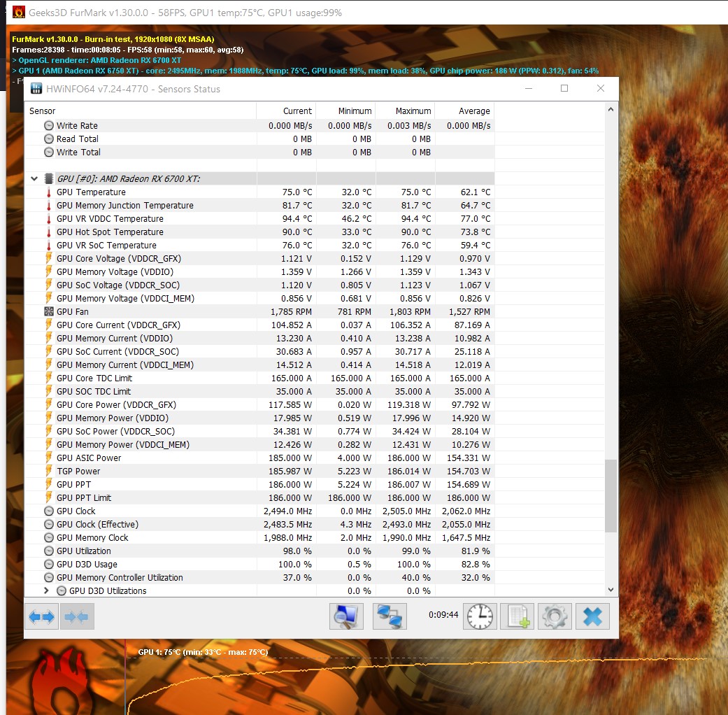
Task: Open sensor settings gear icon
Action: (555, 616)
